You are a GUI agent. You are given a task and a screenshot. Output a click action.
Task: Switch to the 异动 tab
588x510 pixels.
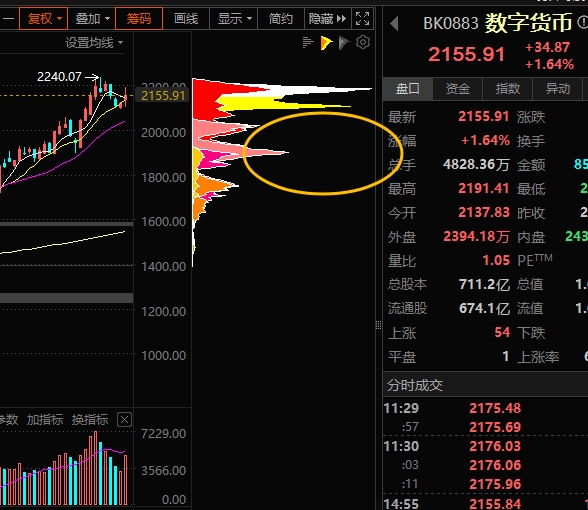[558, 89]
